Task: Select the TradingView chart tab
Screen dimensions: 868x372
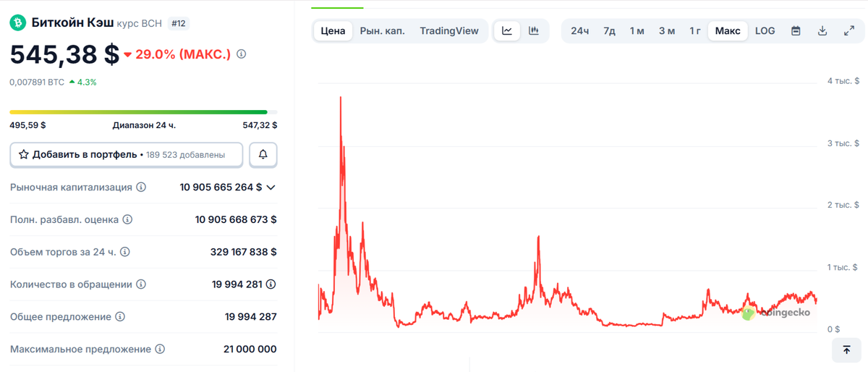Action: tap(449, 31)
